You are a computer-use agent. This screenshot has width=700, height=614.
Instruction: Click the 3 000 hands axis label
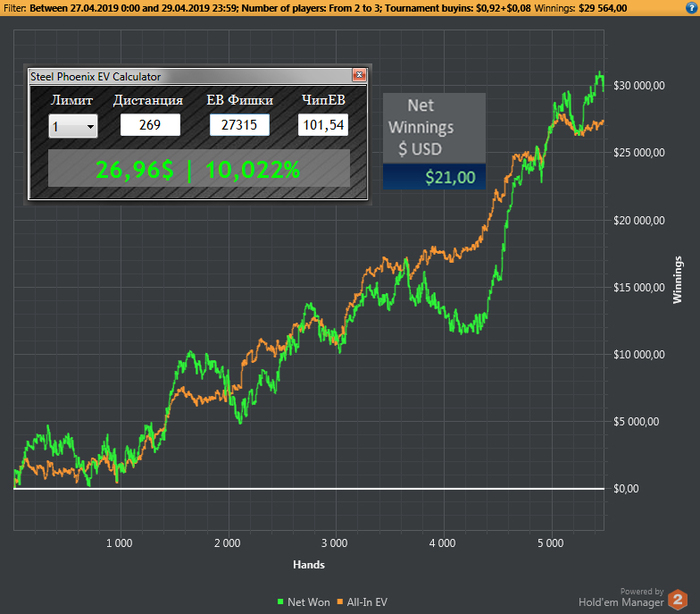(334, 543)
